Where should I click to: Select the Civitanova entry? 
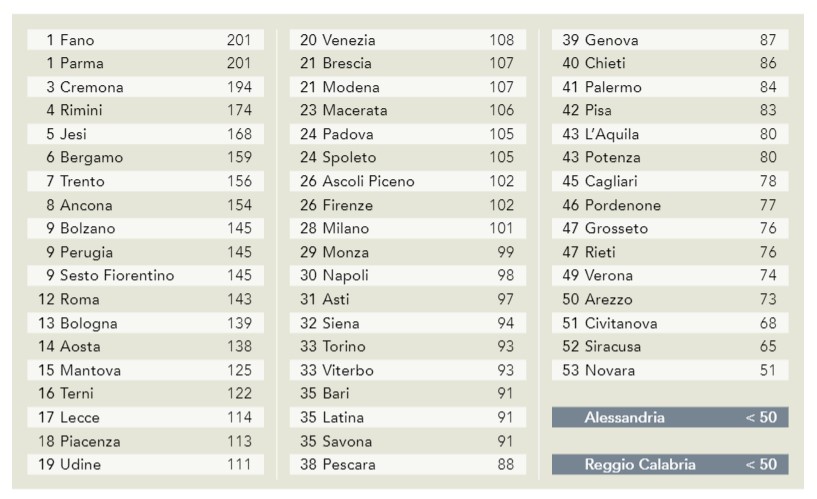click(669, 323)
